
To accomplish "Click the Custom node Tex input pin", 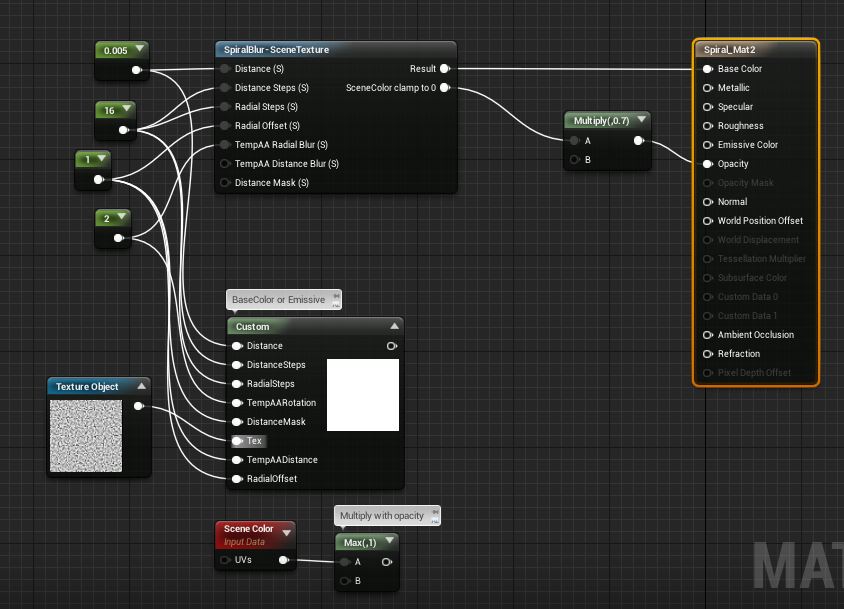I will click(x=237, y=441).
